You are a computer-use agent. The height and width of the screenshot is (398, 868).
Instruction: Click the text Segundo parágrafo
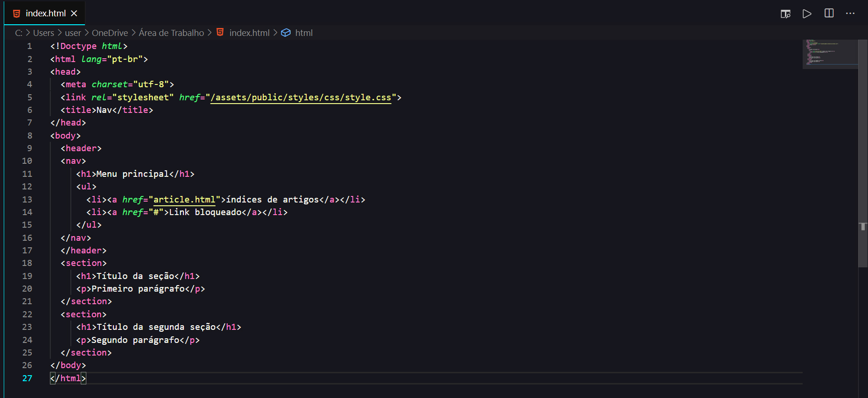tap(135, 340)
